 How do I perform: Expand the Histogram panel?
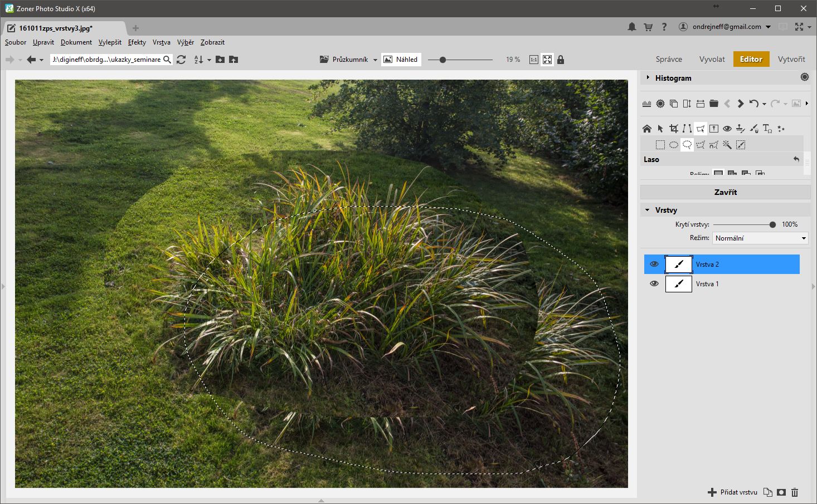pos(648,78)
